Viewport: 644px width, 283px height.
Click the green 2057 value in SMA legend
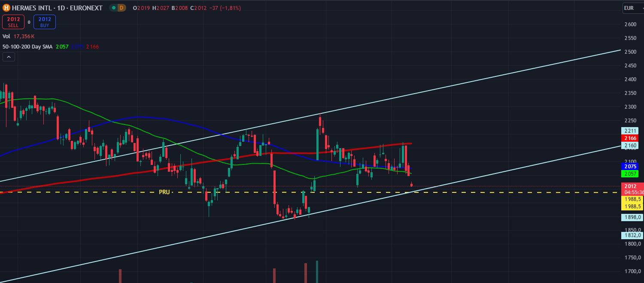[x=62, y=46]
